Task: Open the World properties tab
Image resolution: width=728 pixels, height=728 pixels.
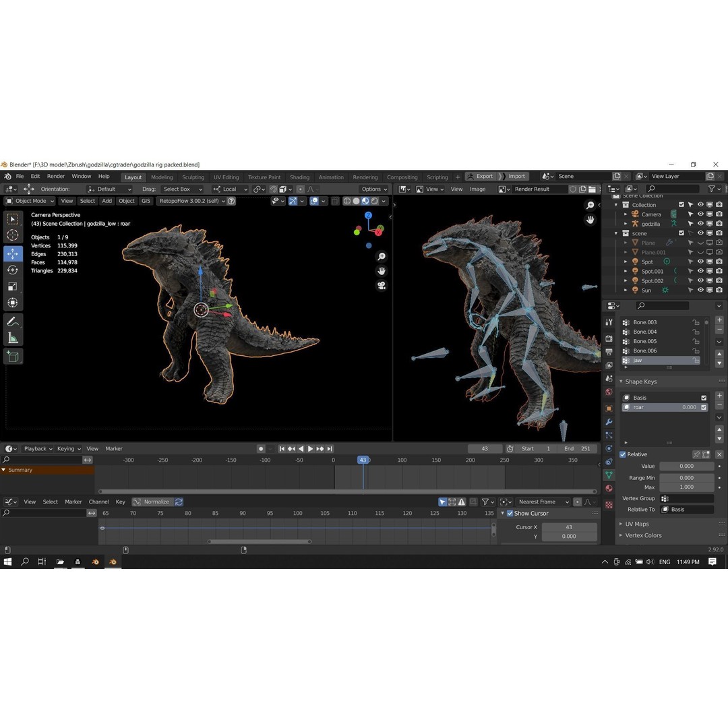Action: [609, 392]
